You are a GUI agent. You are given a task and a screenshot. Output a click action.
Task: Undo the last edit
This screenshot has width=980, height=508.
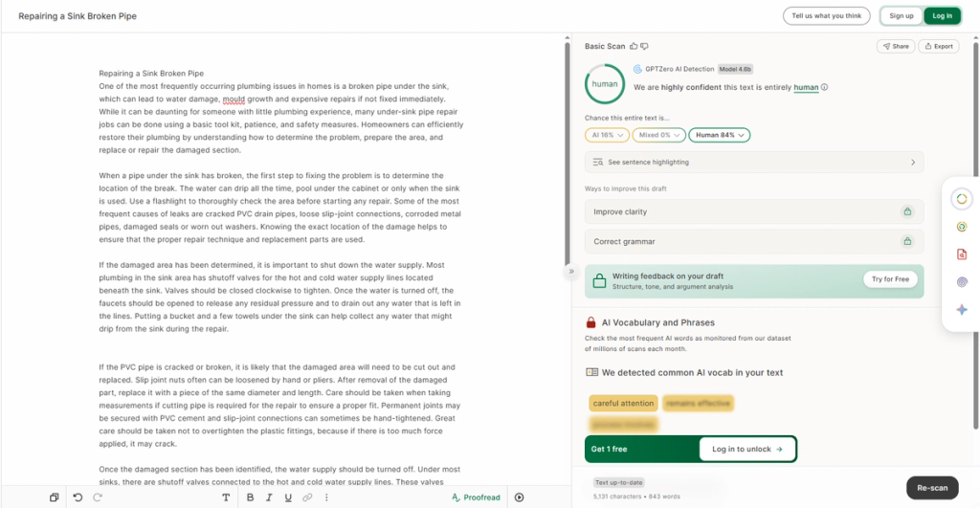(x=78, y=497)
